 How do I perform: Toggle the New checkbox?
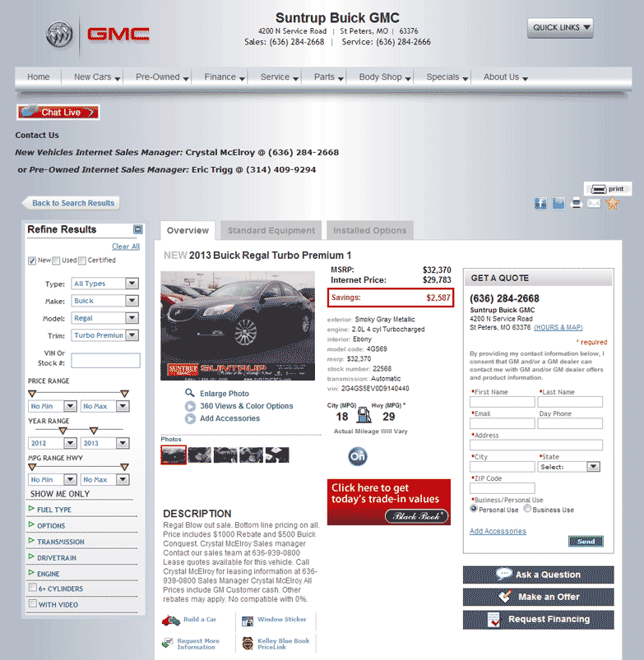(32, 261)
